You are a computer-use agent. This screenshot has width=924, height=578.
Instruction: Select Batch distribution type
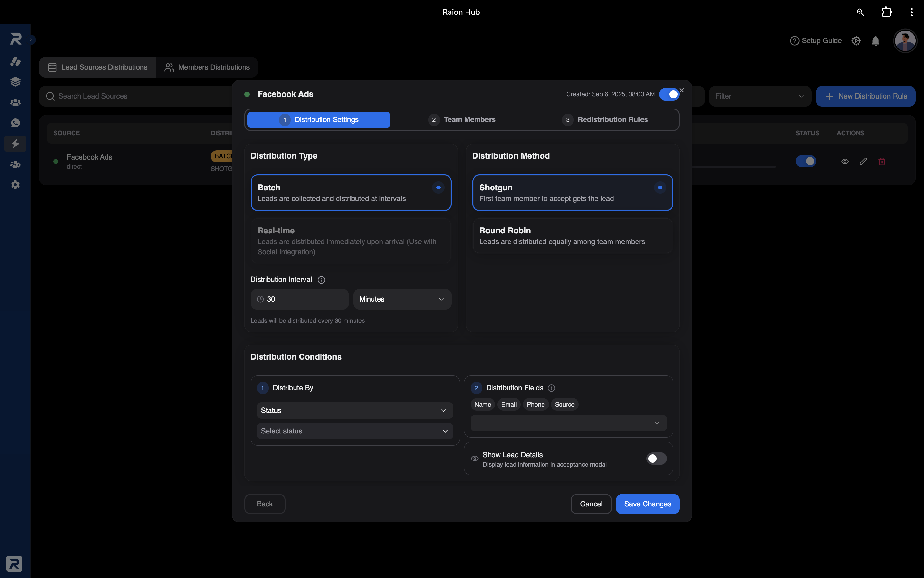(x=351, y=193)
